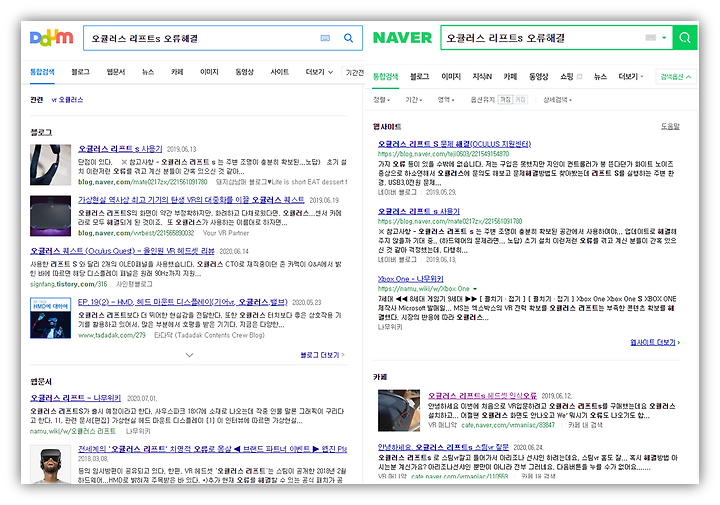Open Daum 기간 filter button
Viewport: 720px width, 505px height.
coord(354,73)
